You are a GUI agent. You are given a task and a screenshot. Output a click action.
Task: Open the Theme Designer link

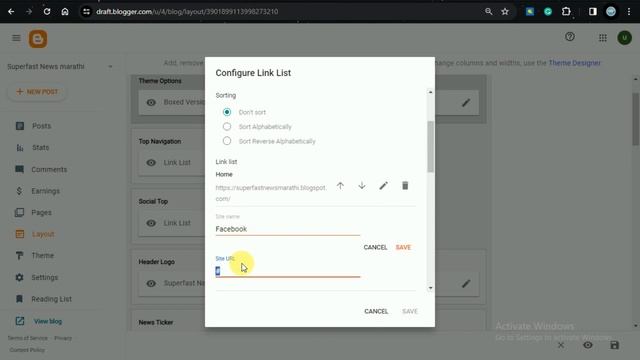pos(574,63)
